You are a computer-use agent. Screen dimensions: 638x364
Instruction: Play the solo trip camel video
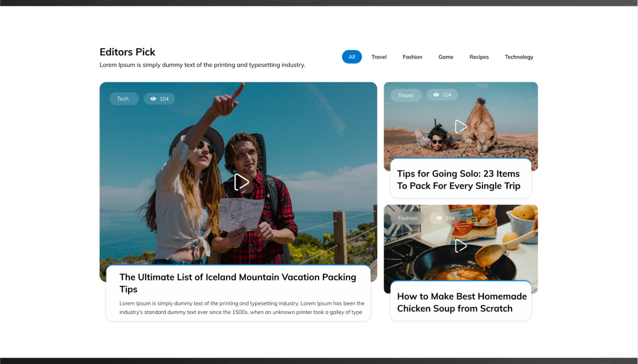pyautogui.click(x=461, y=127)
